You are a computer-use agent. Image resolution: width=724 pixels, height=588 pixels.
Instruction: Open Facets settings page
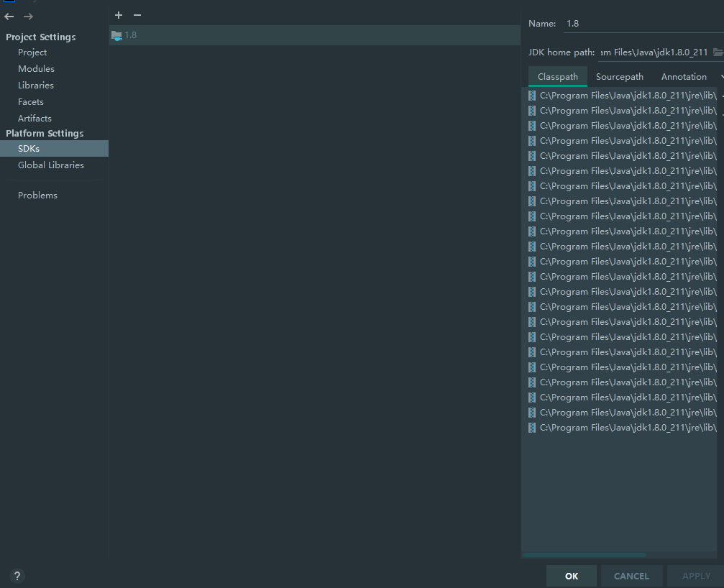(30, 102)
